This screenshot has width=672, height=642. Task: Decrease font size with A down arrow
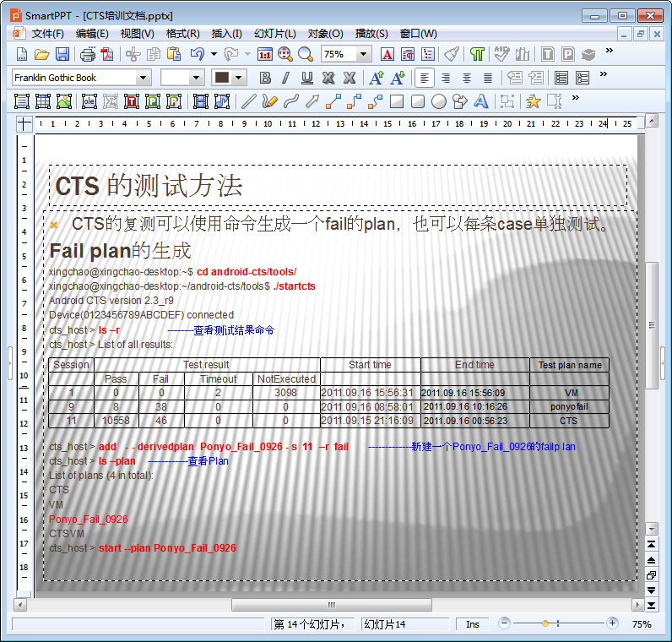coord(398,78)
